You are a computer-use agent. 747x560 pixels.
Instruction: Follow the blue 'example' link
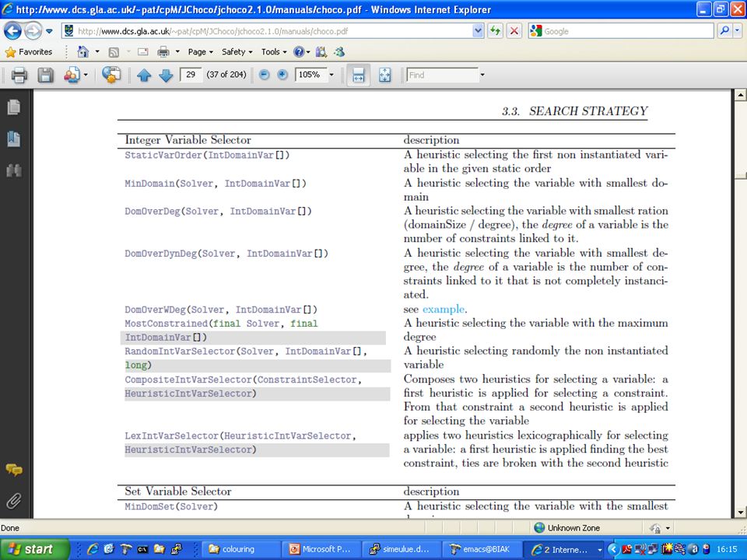[x=443, y=309]
